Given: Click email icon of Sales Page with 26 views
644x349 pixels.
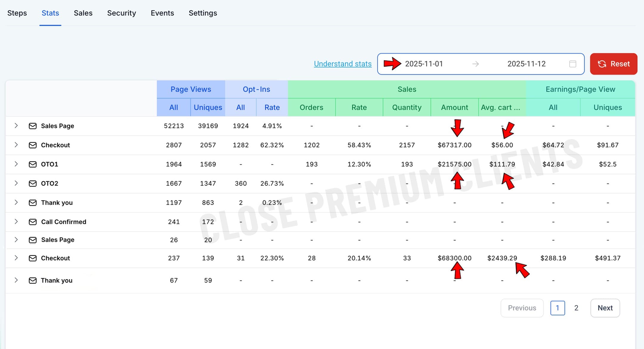Looking at the screenshot, I should pos(32,240).
